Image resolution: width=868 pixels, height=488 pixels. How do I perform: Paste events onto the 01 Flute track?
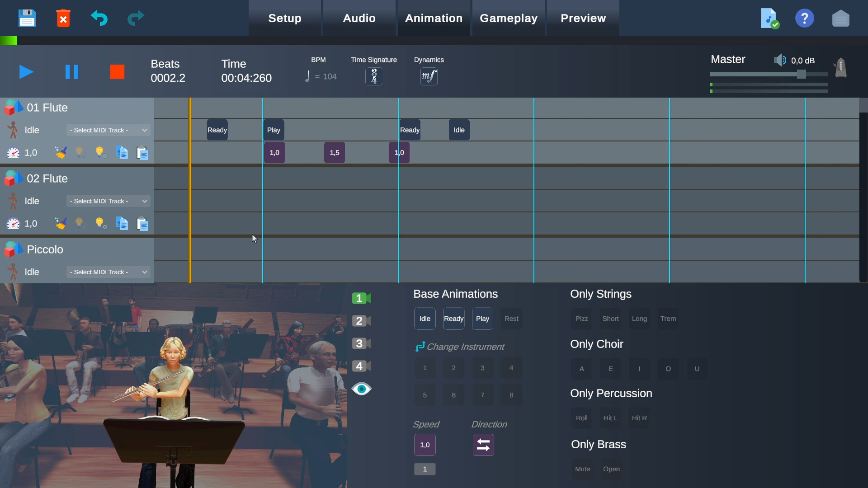pos(142,153)
